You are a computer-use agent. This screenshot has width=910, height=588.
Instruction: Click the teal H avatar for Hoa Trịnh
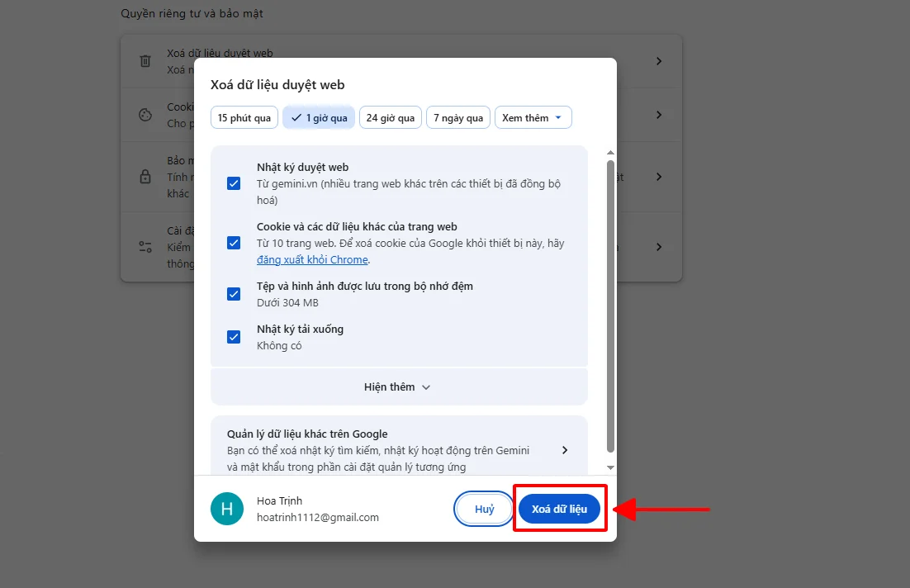tap(227, 509)
